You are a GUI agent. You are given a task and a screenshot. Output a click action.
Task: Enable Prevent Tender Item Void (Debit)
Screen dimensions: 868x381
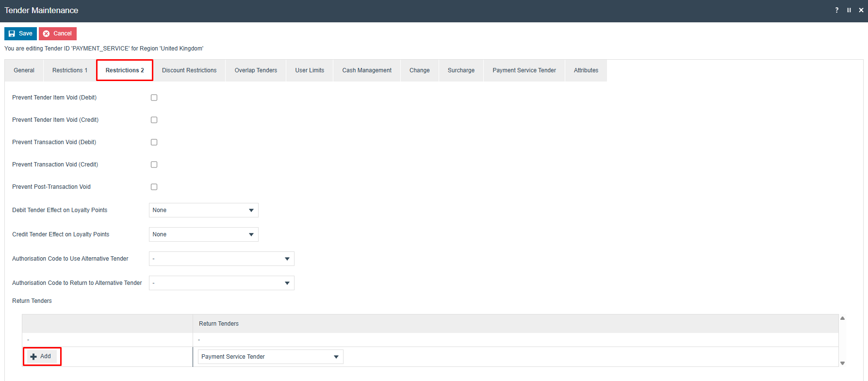pos(154,98)
